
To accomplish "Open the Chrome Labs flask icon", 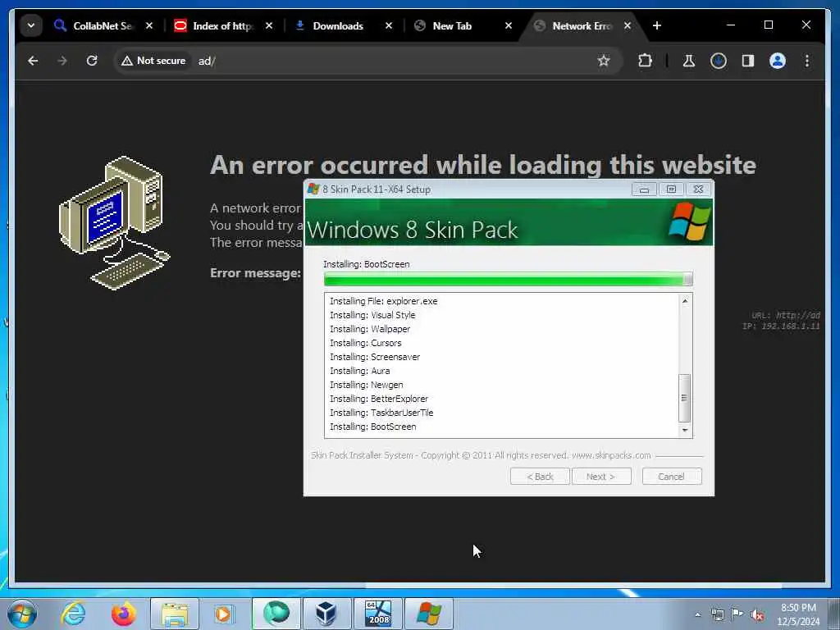I will [x=689, y=61].
